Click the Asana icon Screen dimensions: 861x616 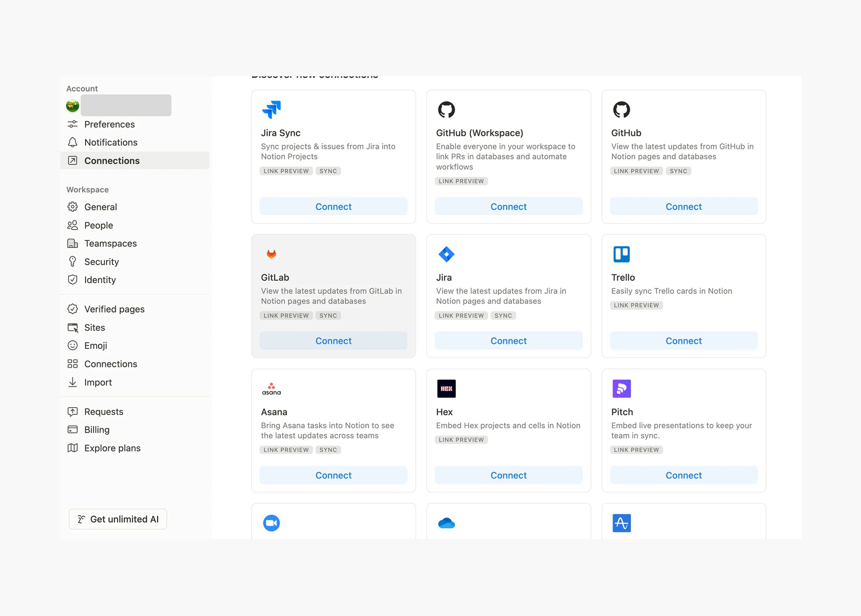pyautogui.click(x=271, y=388)
